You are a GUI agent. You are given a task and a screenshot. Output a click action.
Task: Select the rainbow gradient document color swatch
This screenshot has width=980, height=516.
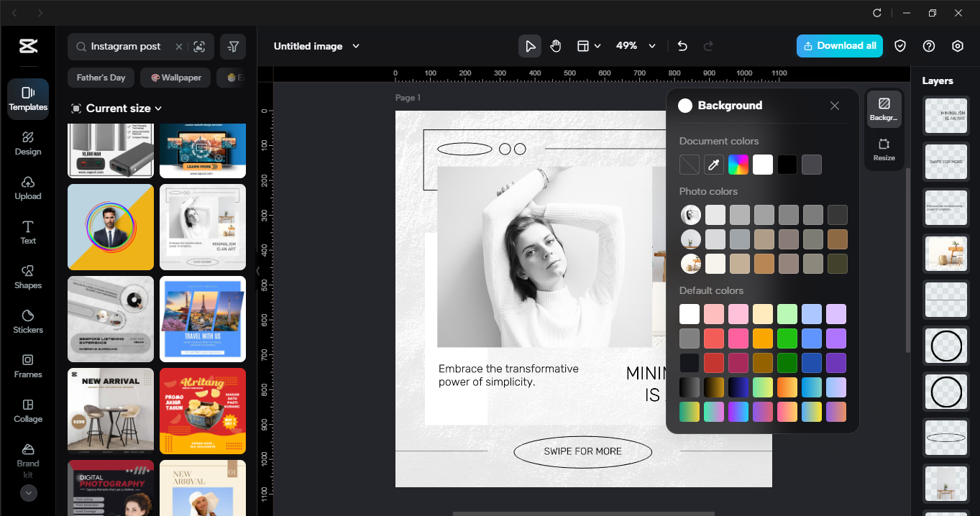tap(738, 165)
